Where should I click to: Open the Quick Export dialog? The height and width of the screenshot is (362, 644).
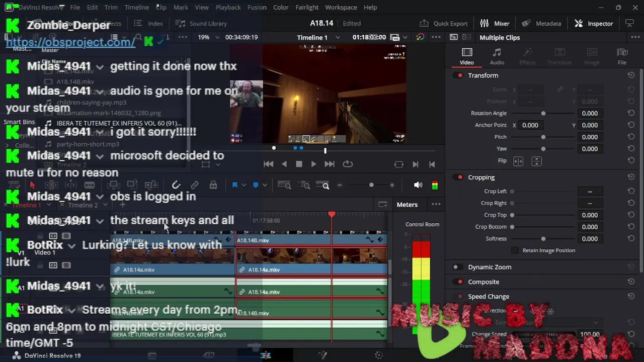click(x=444, y=23)
